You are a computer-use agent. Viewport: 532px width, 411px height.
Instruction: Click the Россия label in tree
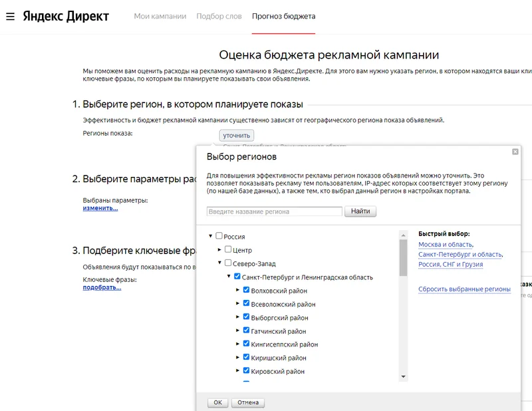click(x=234, y=237)
